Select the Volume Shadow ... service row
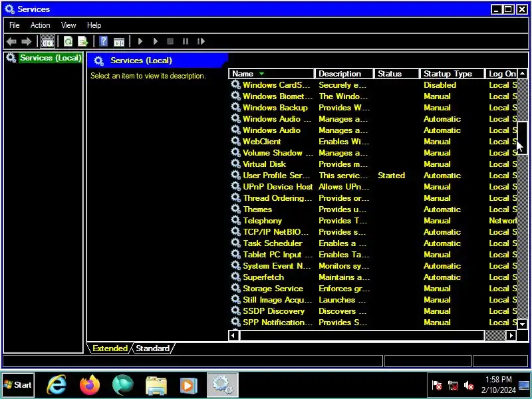Image resolution: width=532 pixels, height=399 pixels. click(x=373, y=153)
